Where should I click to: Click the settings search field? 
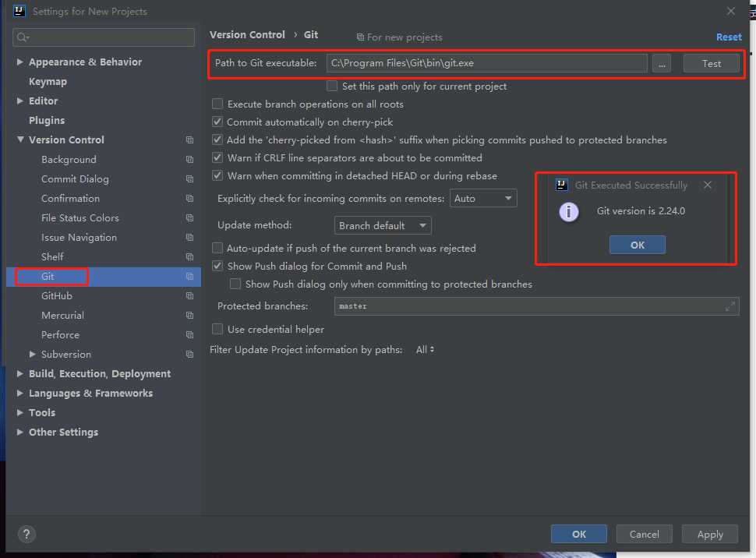(104, 37)
